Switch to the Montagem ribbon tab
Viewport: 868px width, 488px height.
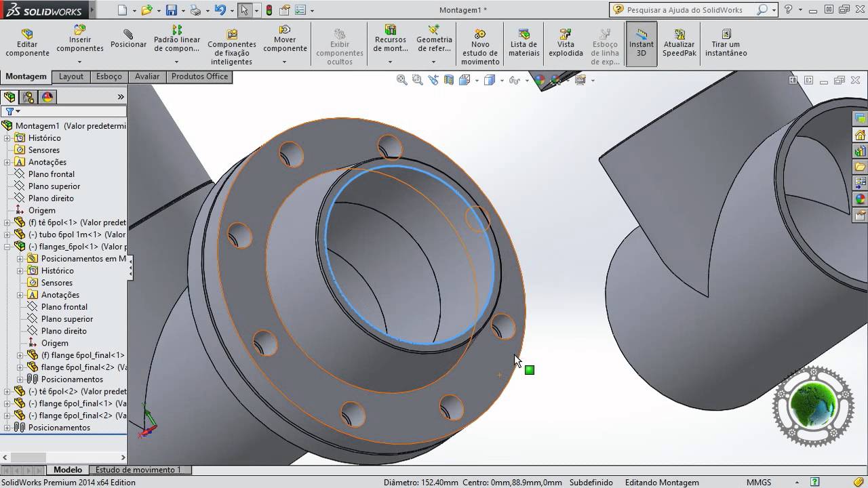26,77
